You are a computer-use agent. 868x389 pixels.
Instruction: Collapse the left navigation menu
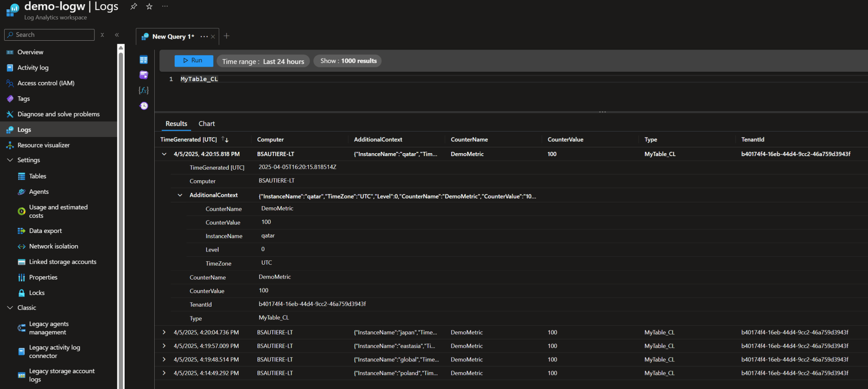click(117, 35)
